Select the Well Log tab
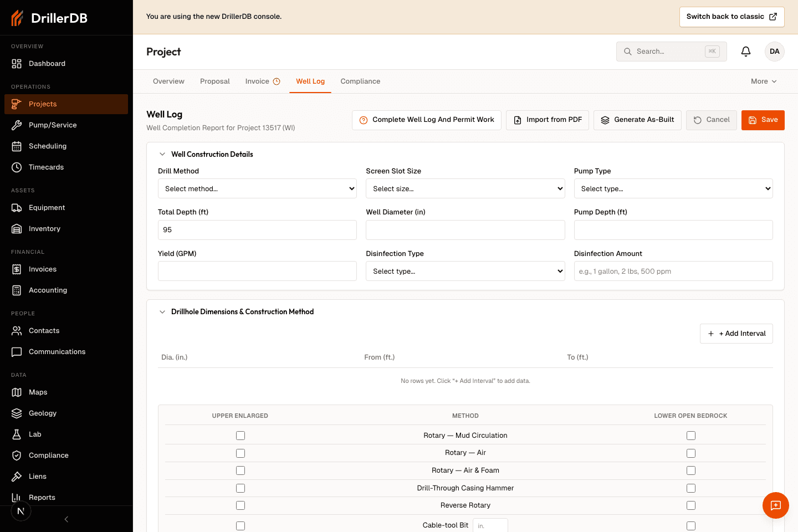The height and width of the screenshot is (532, 798). pos(310,81)
